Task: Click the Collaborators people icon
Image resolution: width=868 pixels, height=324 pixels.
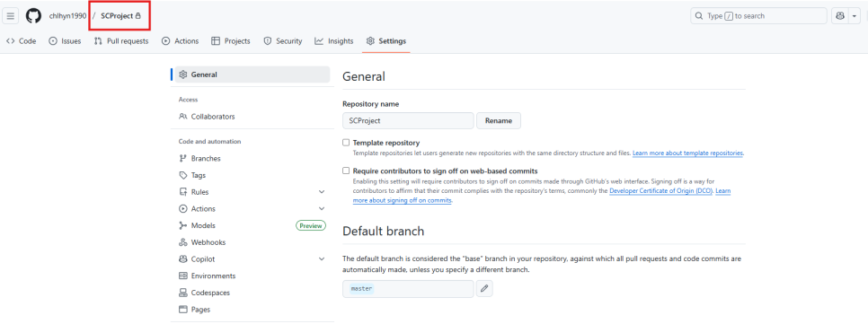Action: pos(183,117)
